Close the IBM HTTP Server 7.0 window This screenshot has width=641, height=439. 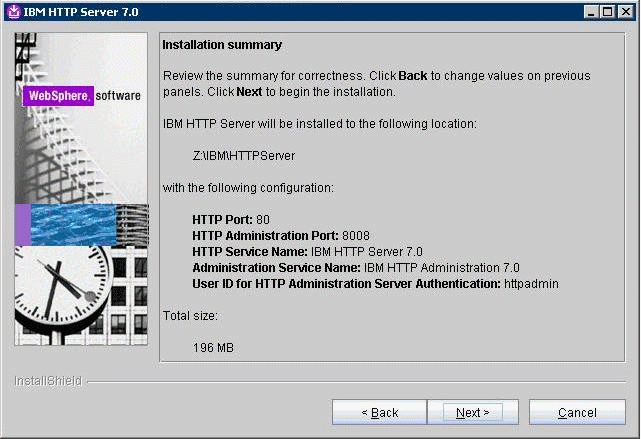[625, 12]
